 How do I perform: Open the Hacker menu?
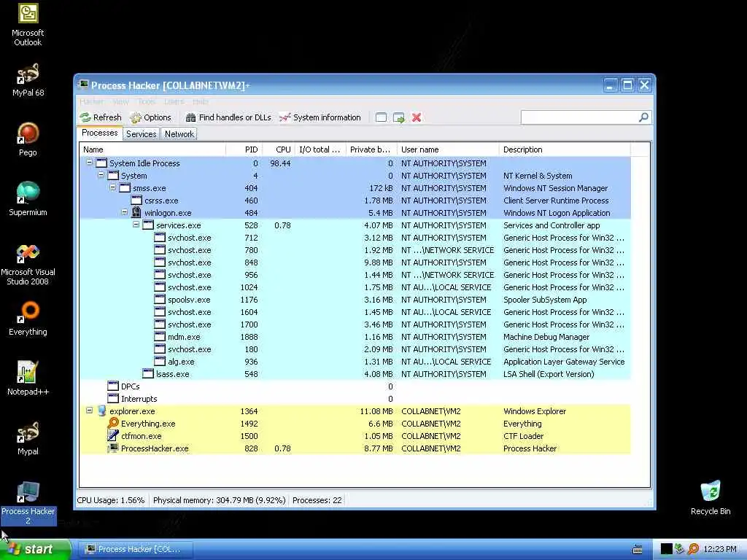[91, 101]
